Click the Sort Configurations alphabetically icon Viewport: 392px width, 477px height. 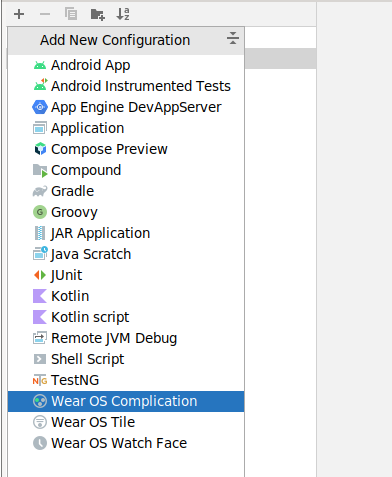(x=123, y=14)
